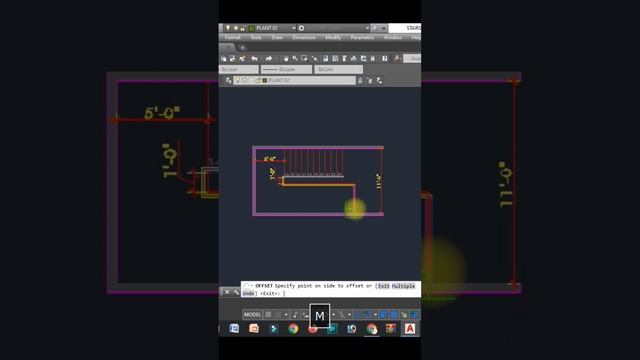Click the Match Properties brush icon
This screenshot has height=360, width=640.
pyautogui.click(x=242, y=59)
